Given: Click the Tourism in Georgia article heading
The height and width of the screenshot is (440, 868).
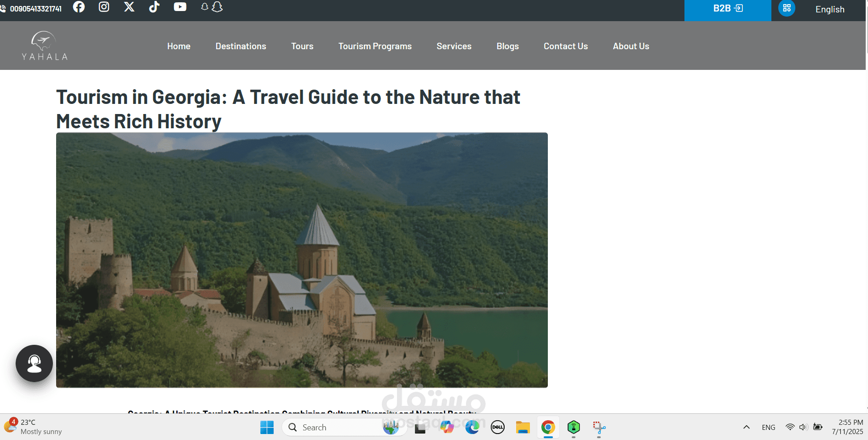Looking at the screenshot, I should tap(288, 109).
